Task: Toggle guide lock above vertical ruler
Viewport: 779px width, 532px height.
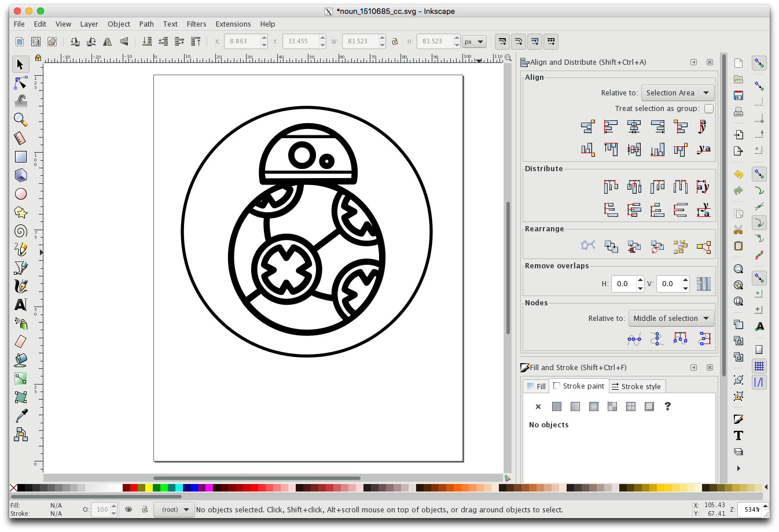Action: (38, 58)
